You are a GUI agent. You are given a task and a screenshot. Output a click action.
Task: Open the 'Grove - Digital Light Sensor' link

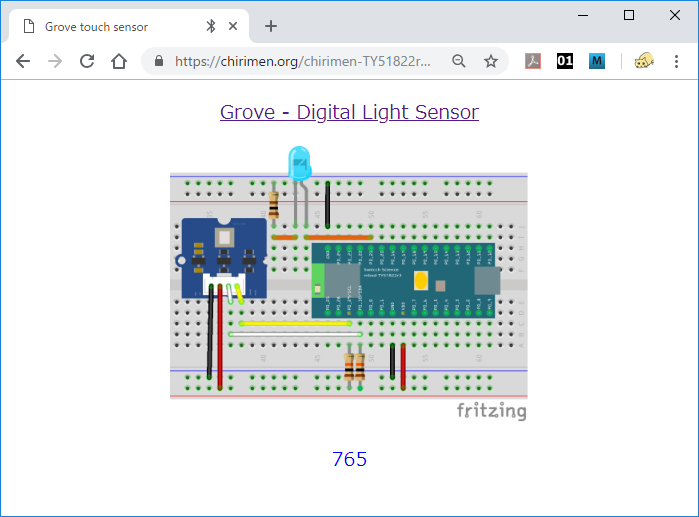coord(349,112)
